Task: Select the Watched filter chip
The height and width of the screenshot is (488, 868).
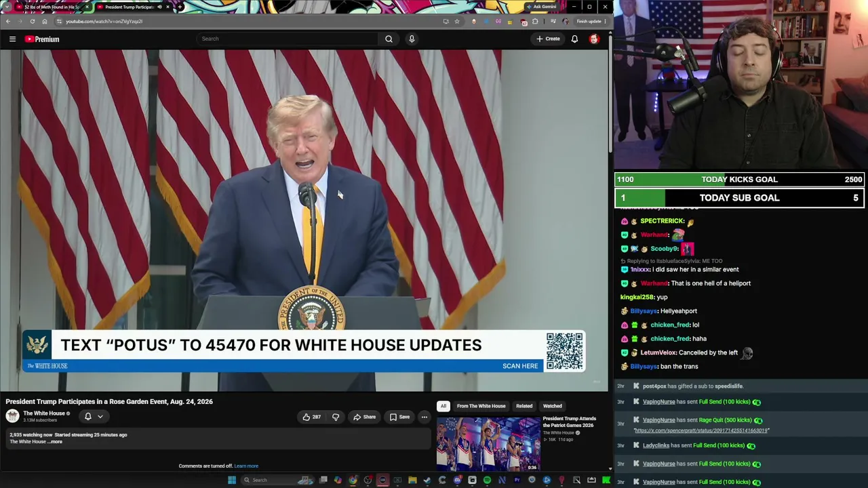Action: pyautogui.click(x=552, y=406)
